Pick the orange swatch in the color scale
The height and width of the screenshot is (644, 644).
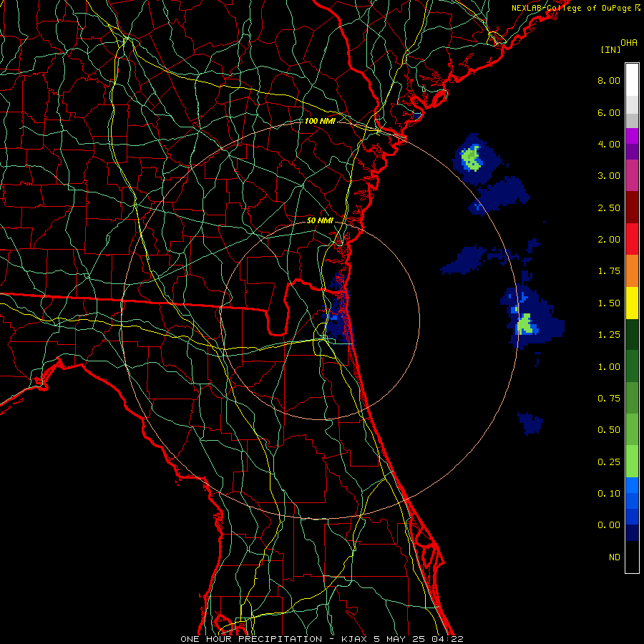pyautogui.click(x=632, y=271)
